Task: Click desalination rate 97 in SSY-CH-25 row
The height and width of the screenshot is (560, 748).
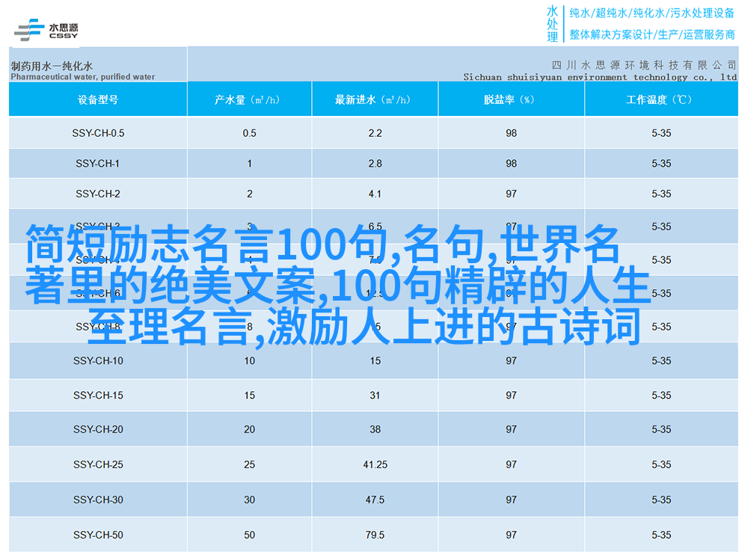Action: click(512, 464)
